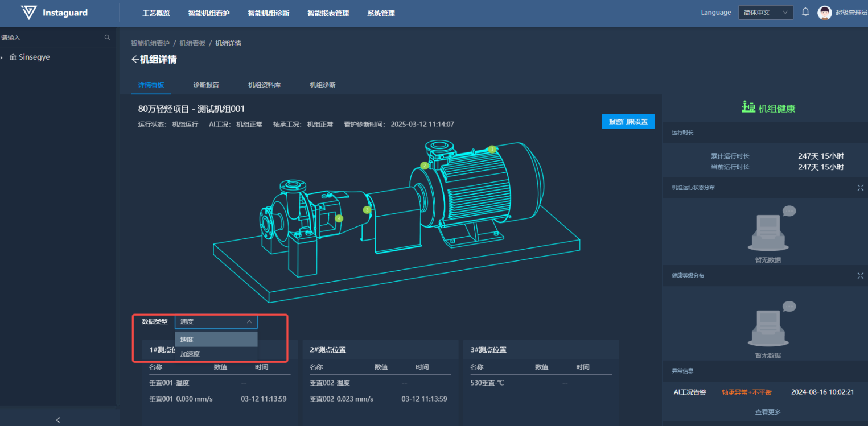Click the search magnifier in sidebar

click(x=108, y=38)
